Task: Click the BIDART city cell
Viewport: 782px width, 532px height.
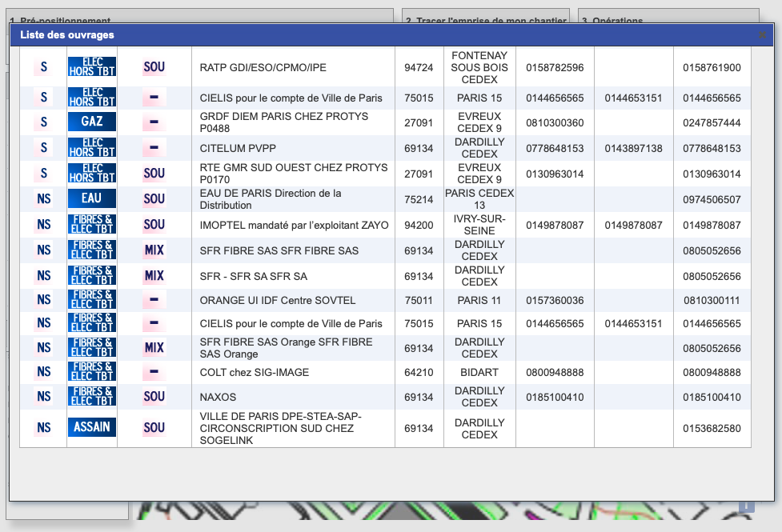Action: pos(479,372)
